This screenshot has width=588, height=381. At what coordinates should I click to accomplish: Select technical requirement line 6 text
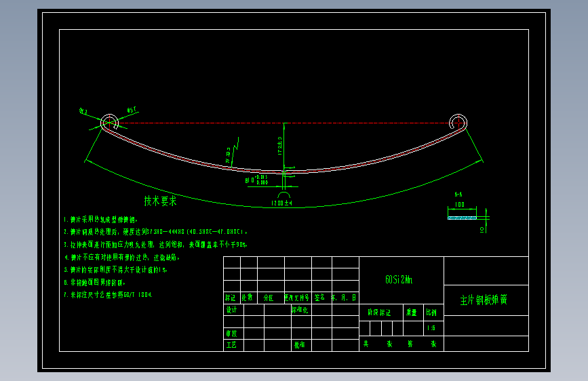(94, 283)
